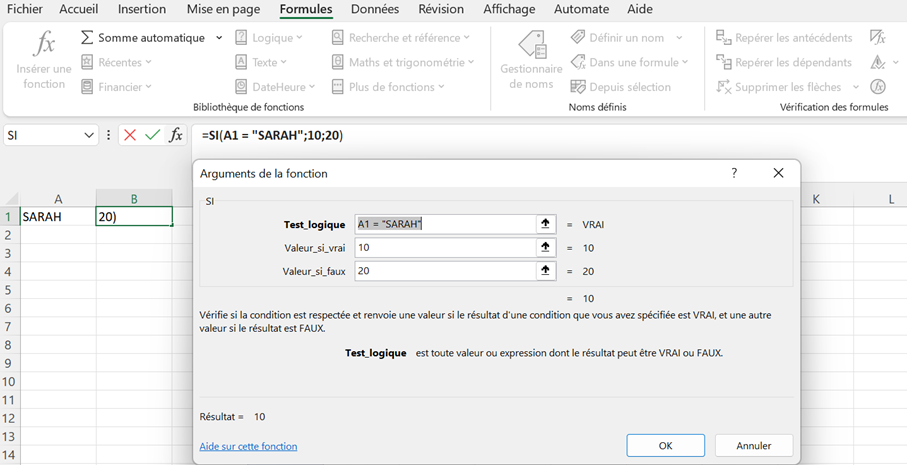
Task: Expand the Name Box dropdown arrow
Action: click(89, 135)
